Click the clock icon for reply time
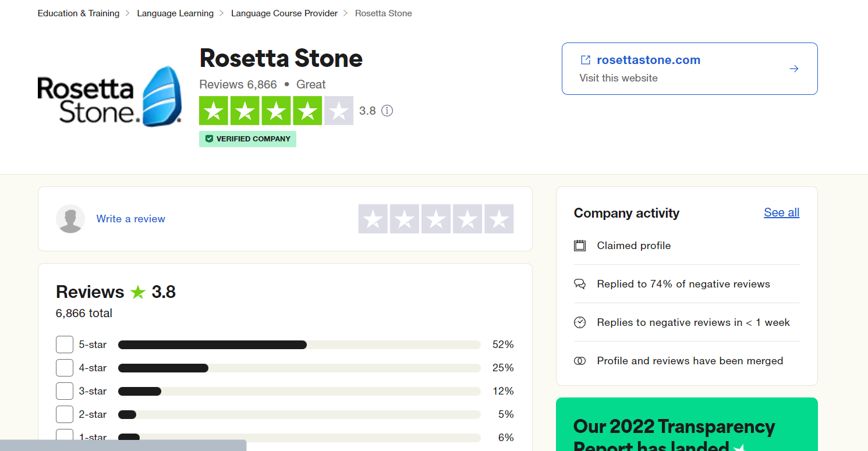Image resolution: width=868 pixels, height=451 pixels. 580,322
